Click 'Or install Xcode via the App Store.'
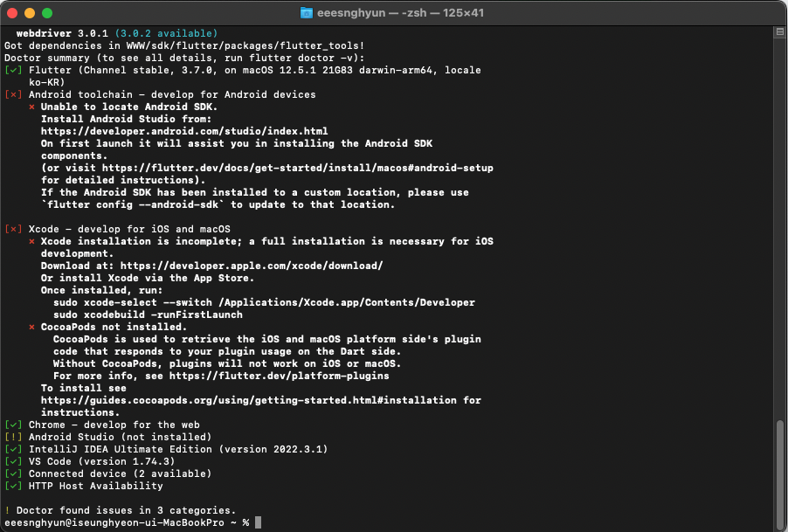The width and height of the screenshot is (788, 532). (x=148, y=279)
